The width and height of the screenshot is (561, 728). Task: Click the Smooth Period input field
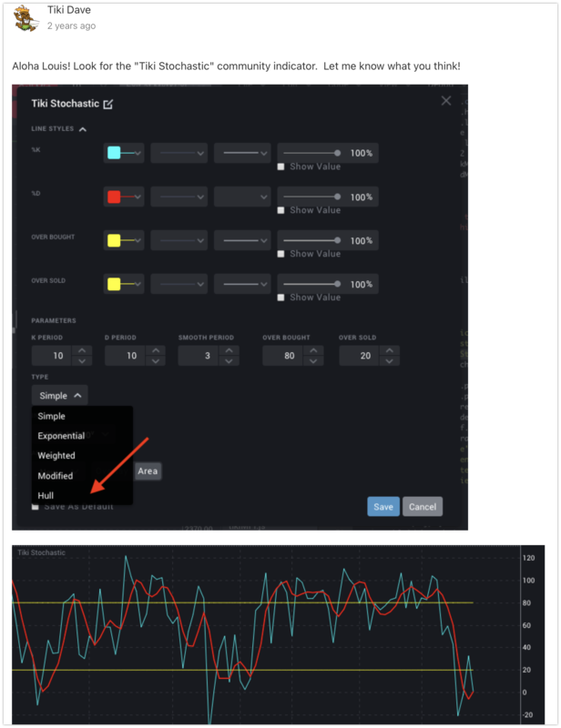(198, 356)
